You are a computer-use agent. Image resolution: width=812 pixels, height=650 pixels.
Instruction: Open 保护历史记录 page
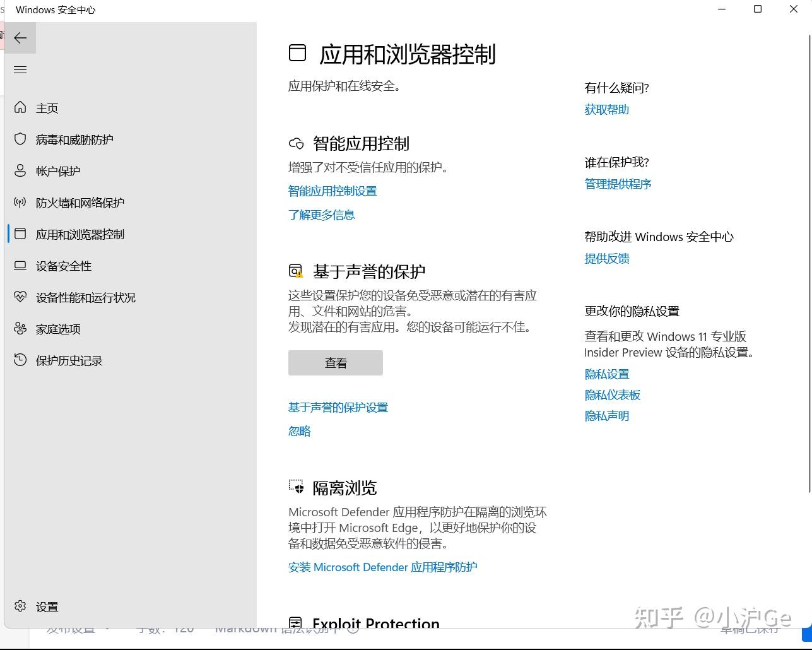click(69, 360)
